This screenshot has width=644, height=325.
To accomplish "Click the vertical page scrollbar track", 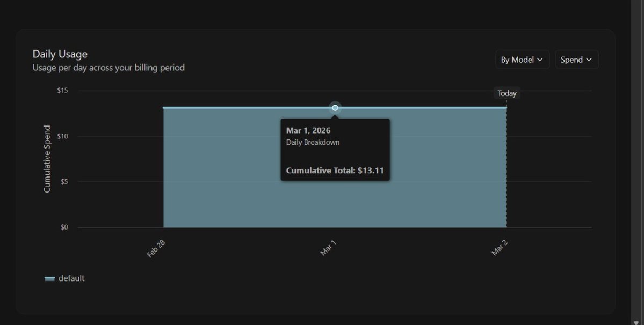I will [x=636, y=160].
